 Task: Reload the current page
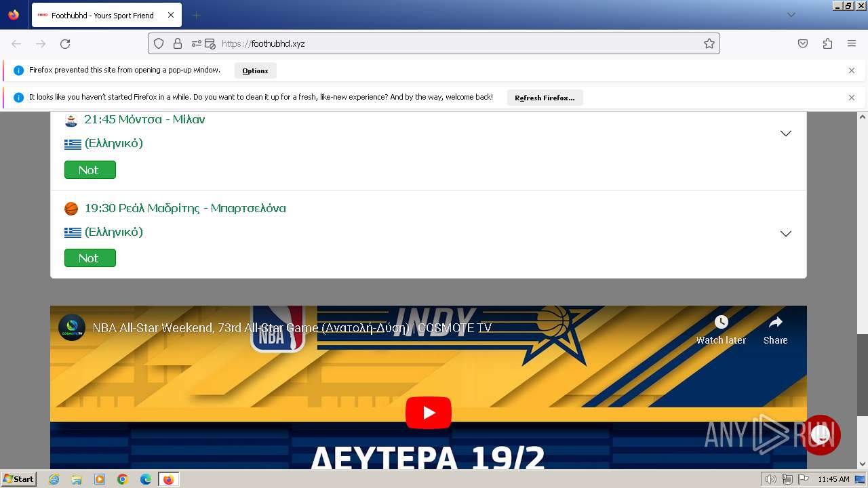point(65,43)
